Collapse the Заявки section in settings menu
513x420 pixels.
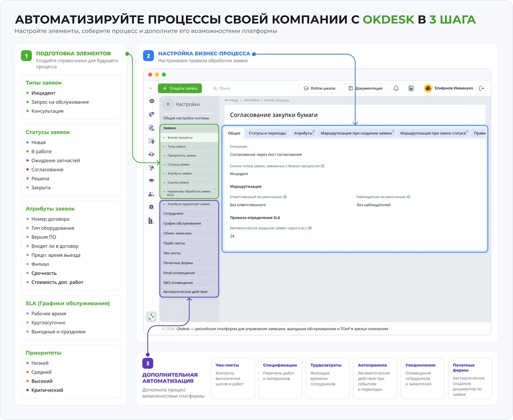(x=189, y=128)
